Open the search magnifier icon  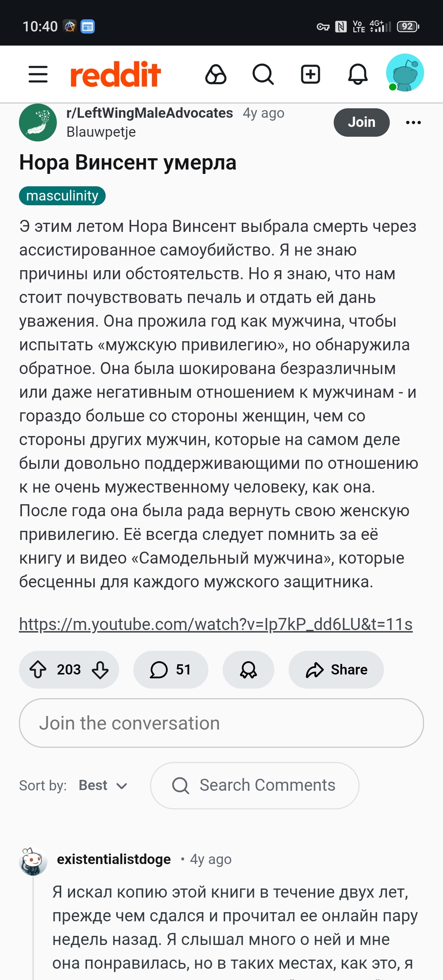click(263, 74)
